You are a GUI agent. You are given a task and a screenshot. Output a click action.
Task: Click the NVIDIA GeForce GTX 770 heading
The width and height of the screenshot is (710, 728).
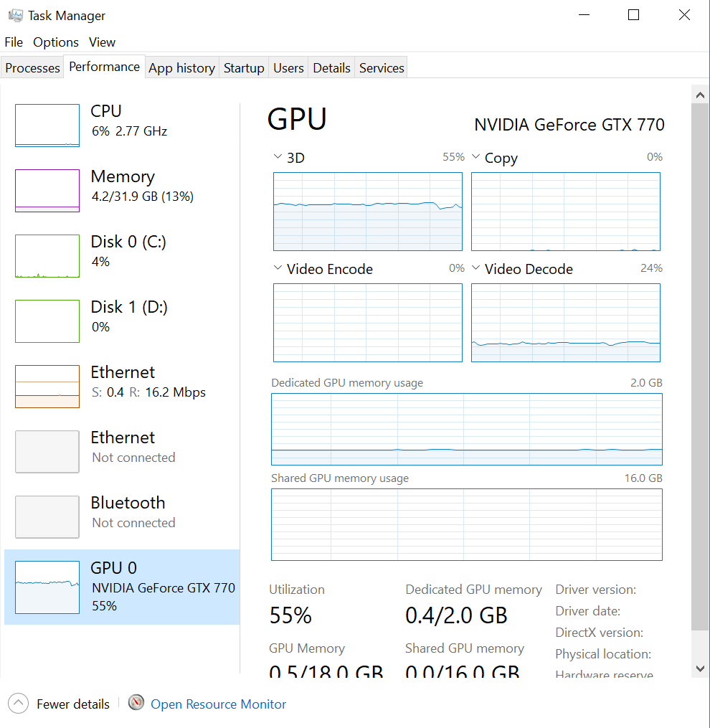point(569,125)
